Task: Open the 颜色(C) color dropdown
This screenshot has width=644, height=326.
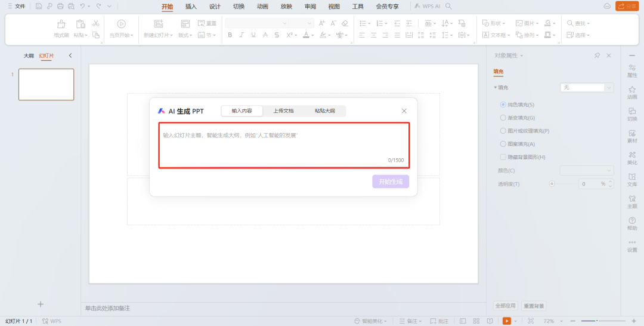Action: tap(587, 170)
